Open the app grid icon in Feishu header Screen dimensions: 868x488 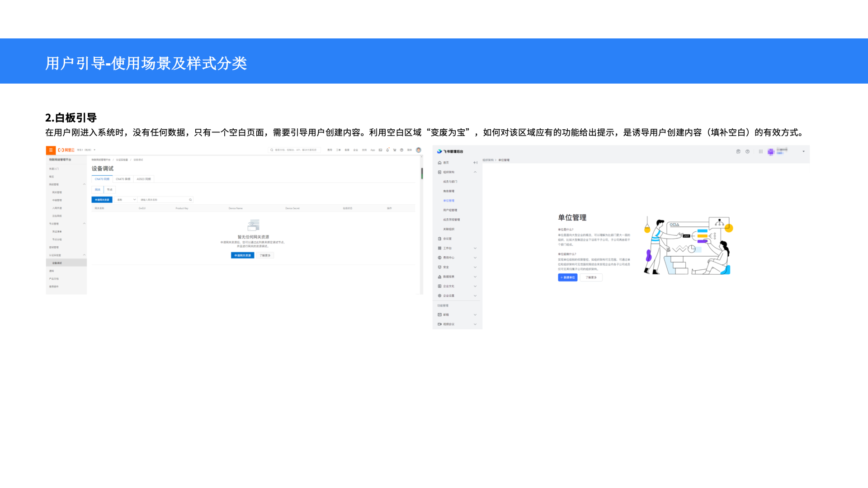click(761, 152)
